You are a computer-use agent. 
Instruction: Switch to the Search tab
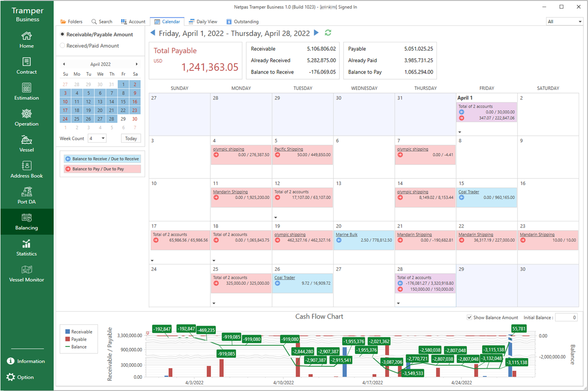102,22
